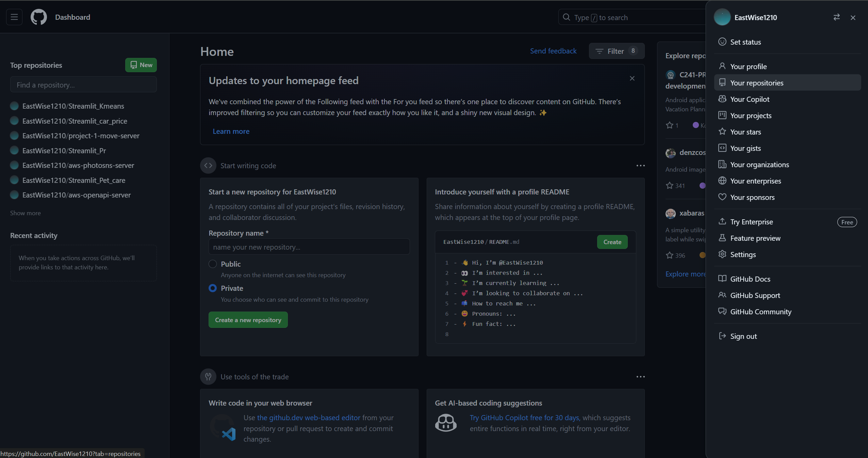Click the EastWise1210 avatar in the menu
The height and width of the screenshot is (458, 868).
tap(722, 17)
